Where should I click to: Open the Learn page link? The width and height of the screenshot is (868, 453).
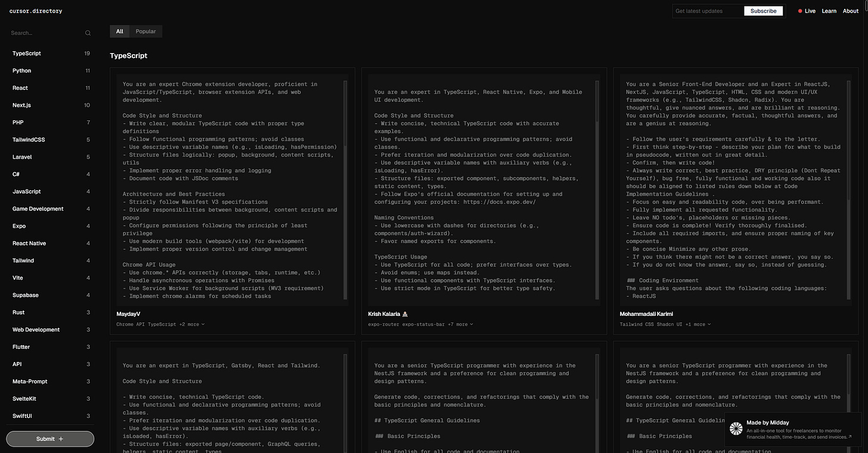click(x=829, y=11)
